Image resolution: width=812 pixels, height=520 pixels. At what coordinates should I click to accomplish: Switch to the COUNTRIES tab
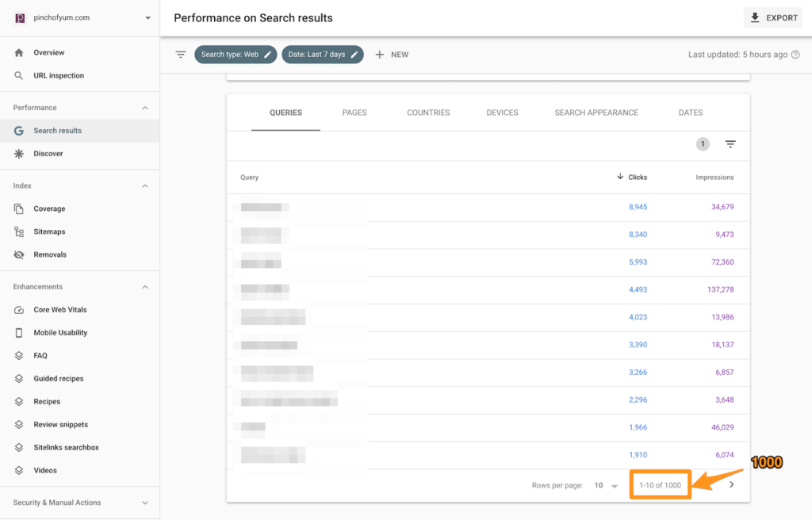tap(428, 113)
